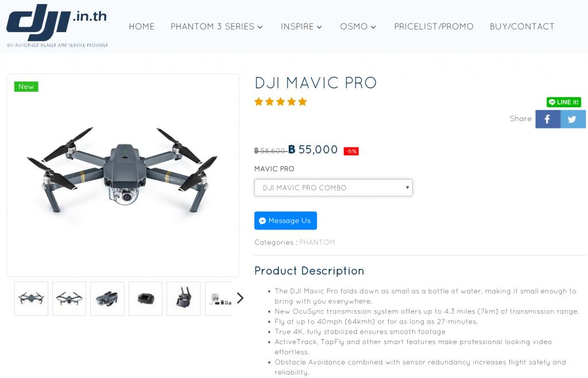588x378 pixels.
Task: Click the Message Us button
Action: point(285,221)
